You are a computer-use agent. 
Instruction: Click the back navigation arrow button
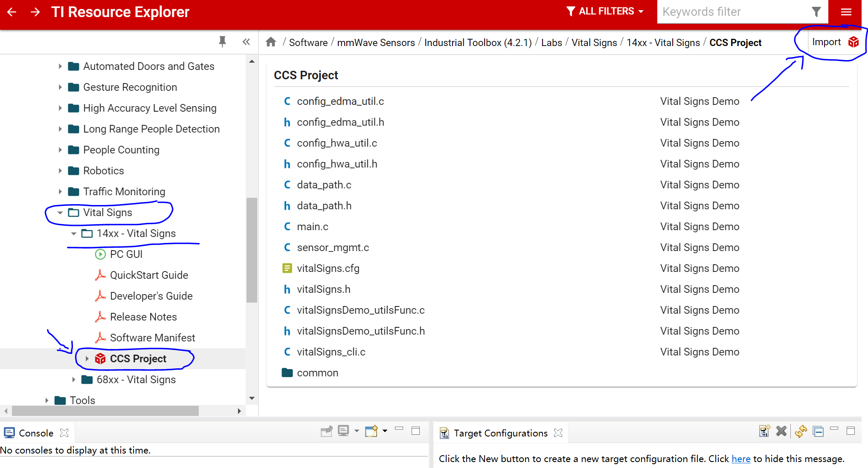coord(13,11)
